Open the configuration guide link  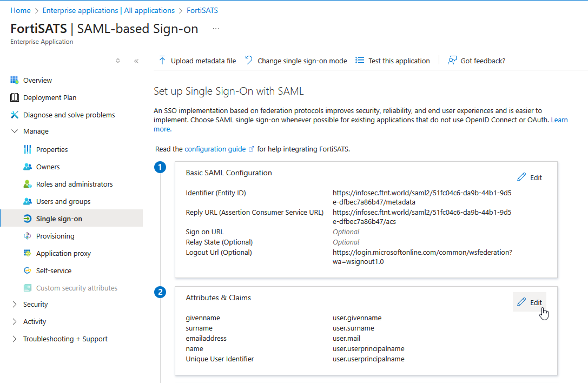point(215,149)
